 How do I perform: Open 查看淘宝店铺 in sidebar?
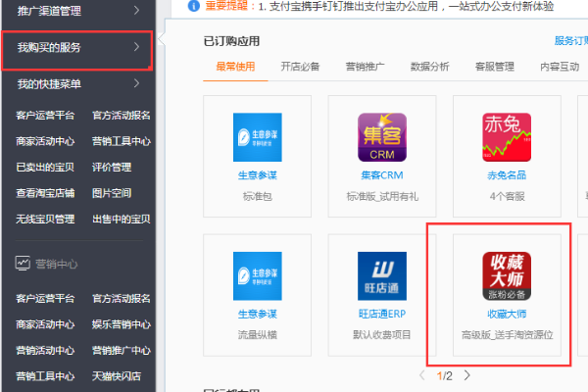coord(45,193)
